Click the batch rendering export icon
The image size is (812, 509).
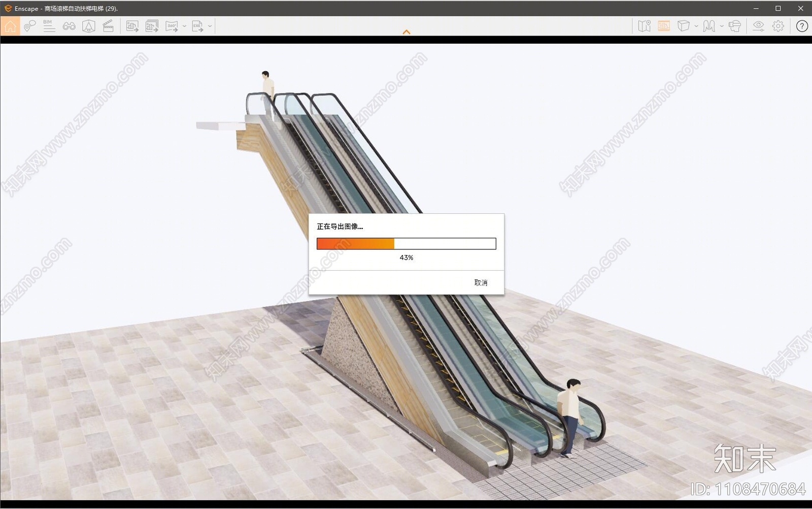click(152, 26)
